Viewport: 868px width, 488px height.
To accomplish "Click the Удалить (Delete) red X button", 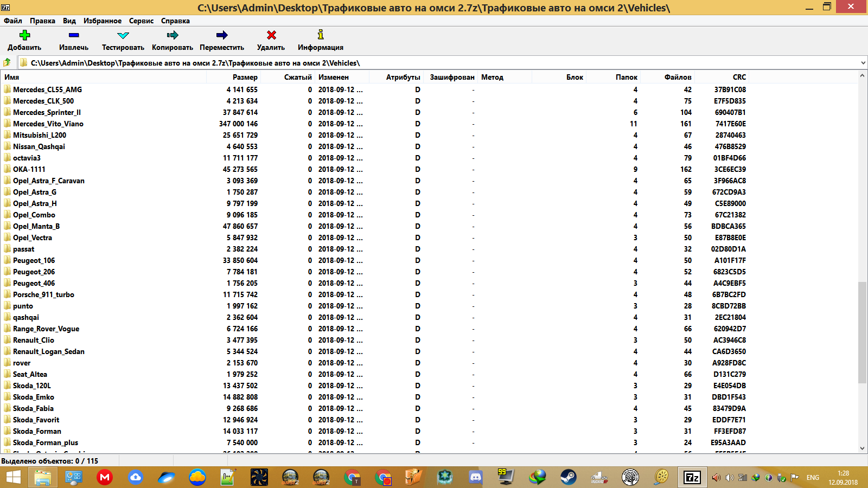I will [271, 41].
